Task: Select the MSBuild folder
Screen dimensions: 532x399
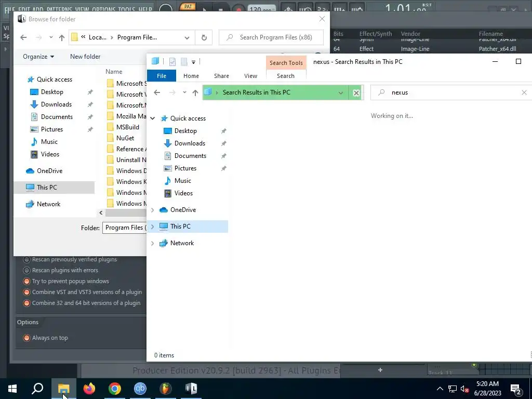Action: (127, 127)
